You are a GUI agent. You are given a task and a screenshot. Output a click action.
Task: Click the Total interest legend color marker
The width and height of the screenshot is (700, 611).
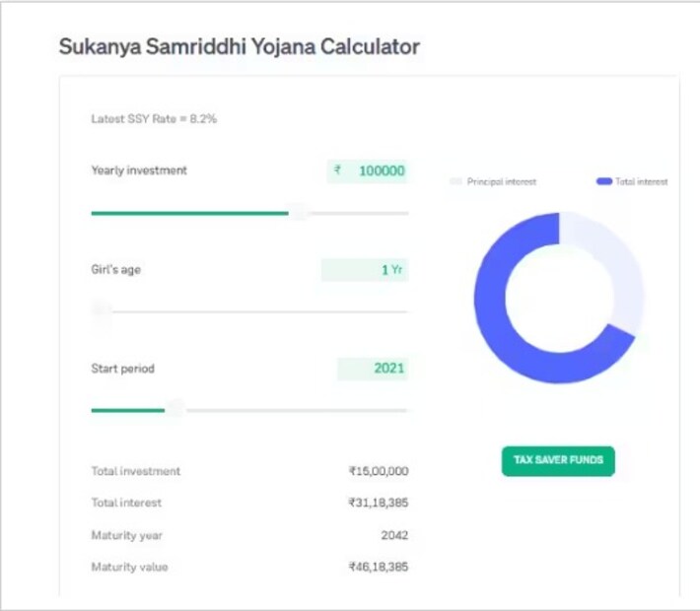(604, 182)
